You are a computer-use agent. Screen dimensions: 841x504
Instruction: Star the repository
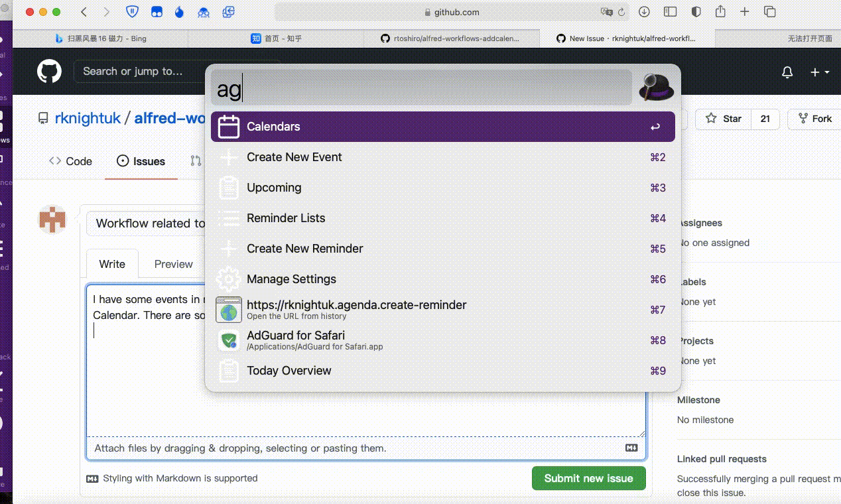click(x=724, y=119)
